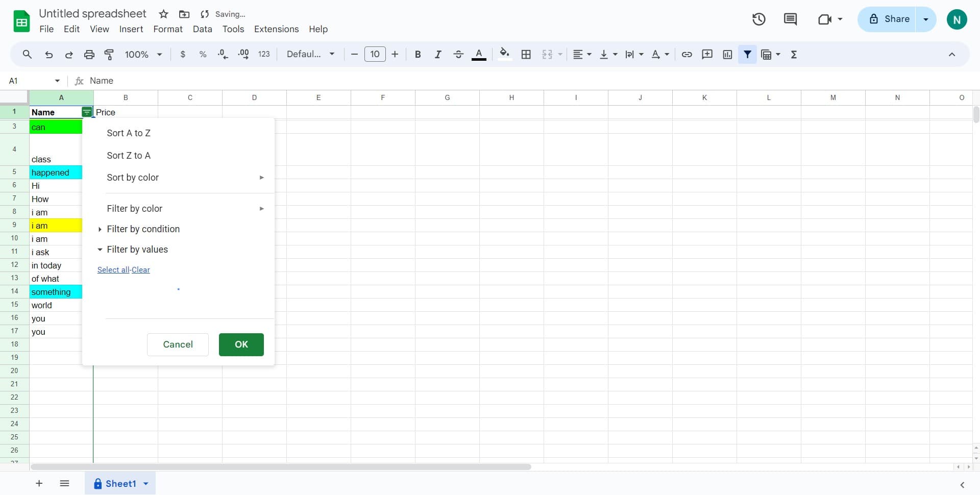This screenshot has width=980, height=495.
Task: Open the comments panel
Action: [790, 19]
